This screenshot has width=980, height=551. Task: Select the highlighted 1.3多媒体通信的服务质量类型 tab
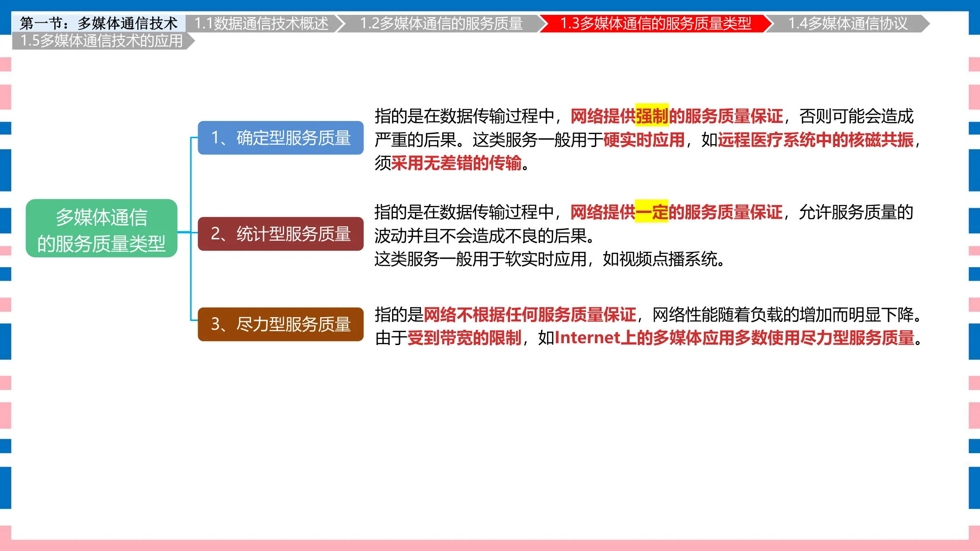pyautogui.click(x=656, y=23)
